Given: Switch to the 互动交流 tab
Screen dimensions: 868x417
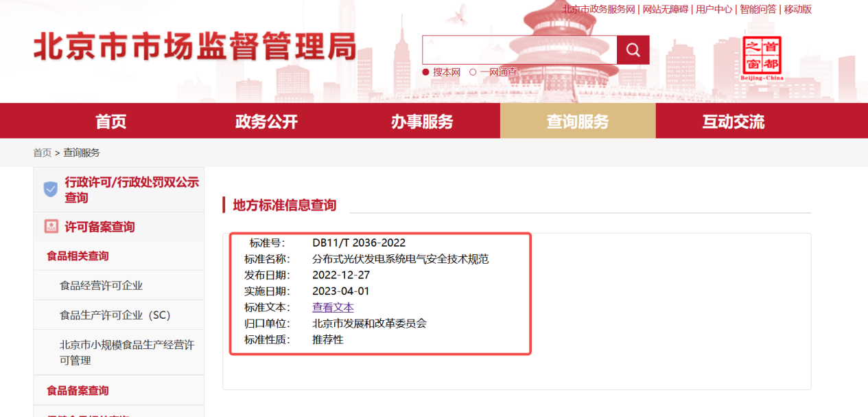Looking at the screenshot, I should (x=734, y=120).
